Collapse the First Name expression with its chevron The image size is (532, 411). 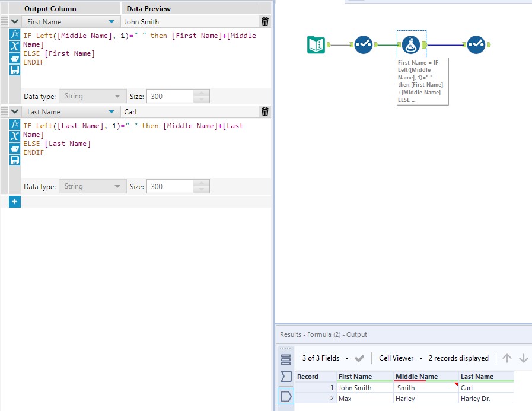click(x=14, y=21)
